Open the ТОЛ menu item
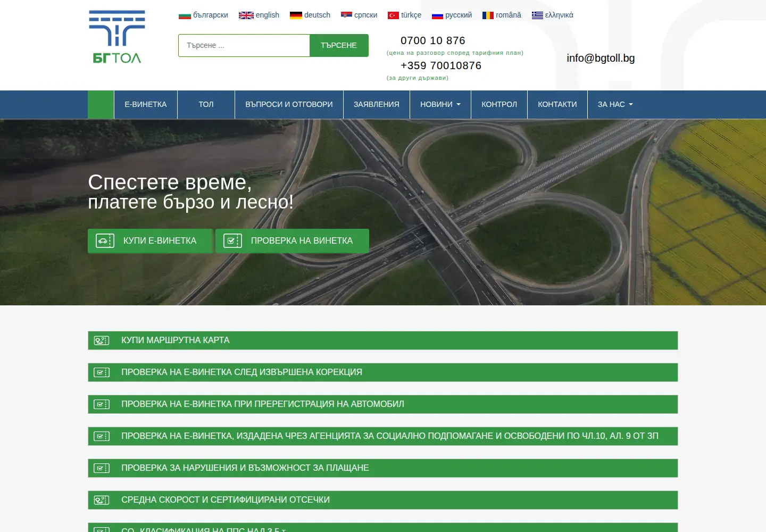The width and height of the screenshot is (766, 532). click(x=206, y=104)
